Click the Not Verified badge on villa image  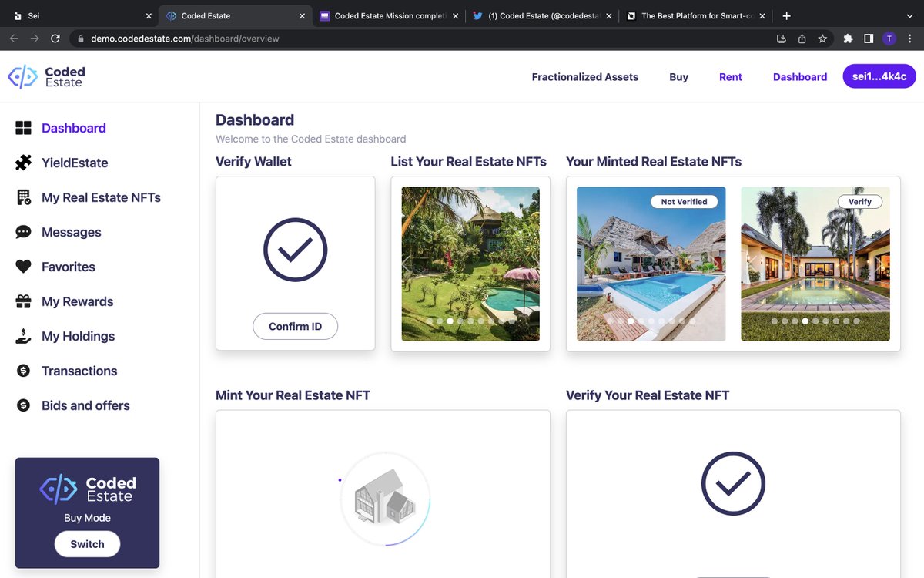[x=684, y=201]
